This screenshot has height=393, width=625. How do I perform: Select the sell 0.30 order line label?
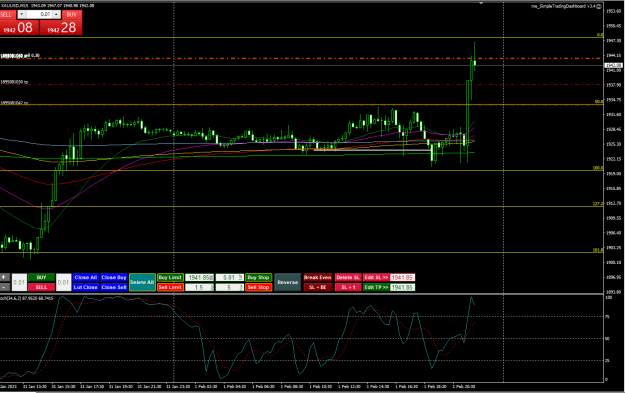(x=20, y=55)
